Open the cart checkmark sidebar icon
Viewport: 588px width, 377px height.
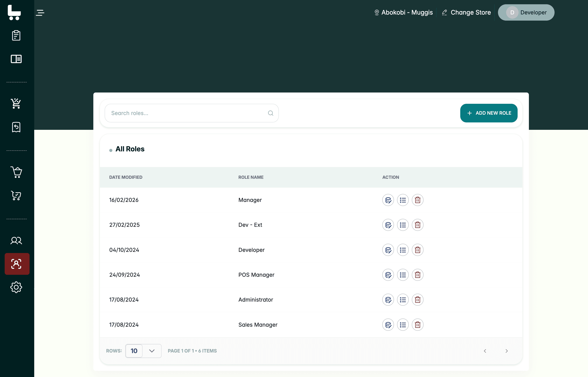point(16,196)
